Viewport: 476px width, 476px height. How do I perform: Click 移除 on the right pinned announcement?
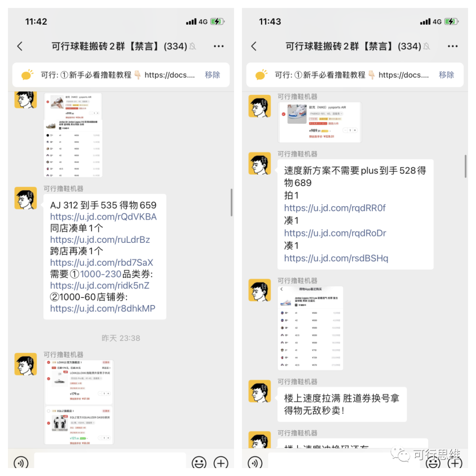coord(446,75)
